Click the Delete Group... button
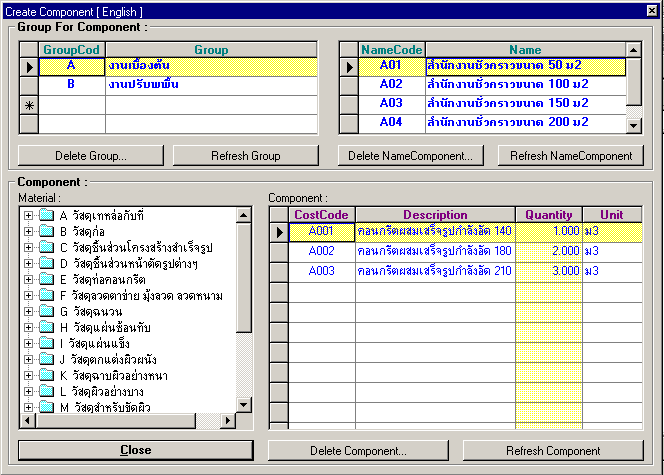 pyautogui.click(x=91, y=156)
